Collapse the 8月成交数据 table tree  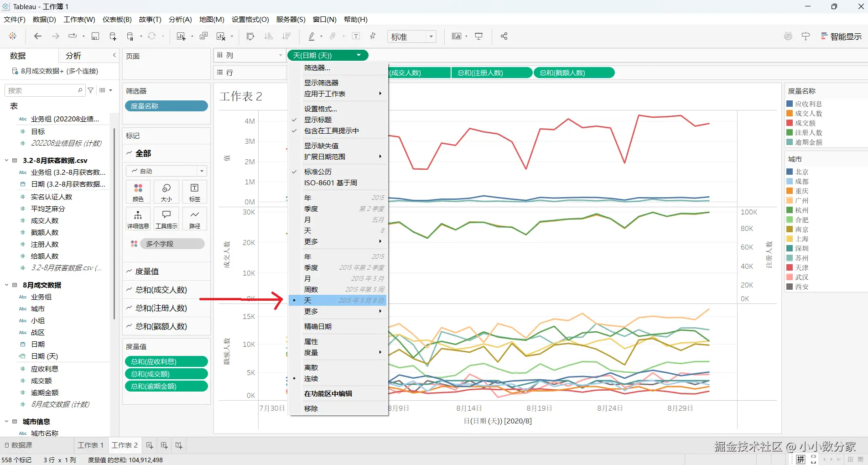[6, 285]
